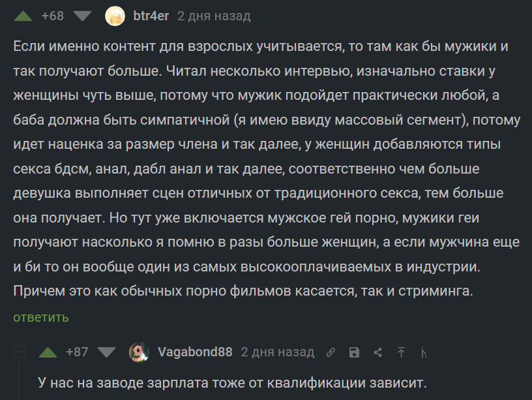Copy link to Vagabond88's comment
The width and height of the screenshot is (532, 400).
(x=331, y=353)
